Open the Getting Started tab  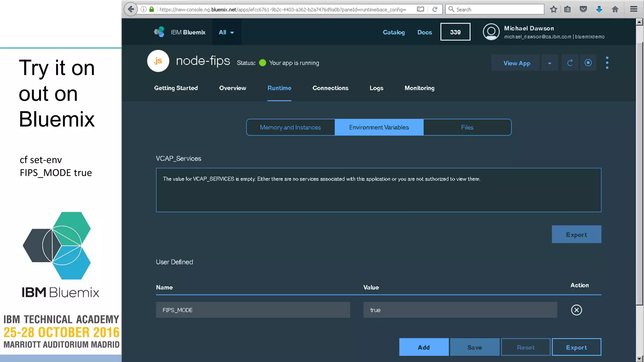click(x=176, y=88)
